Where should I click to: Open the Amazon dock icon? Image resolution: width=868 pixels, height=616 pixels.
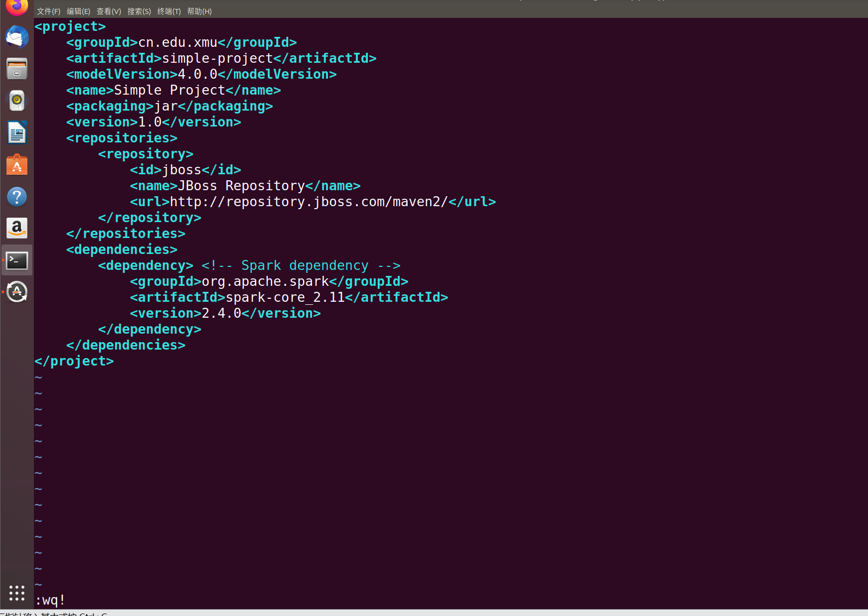pyautogui.click(x=17, y=228)
